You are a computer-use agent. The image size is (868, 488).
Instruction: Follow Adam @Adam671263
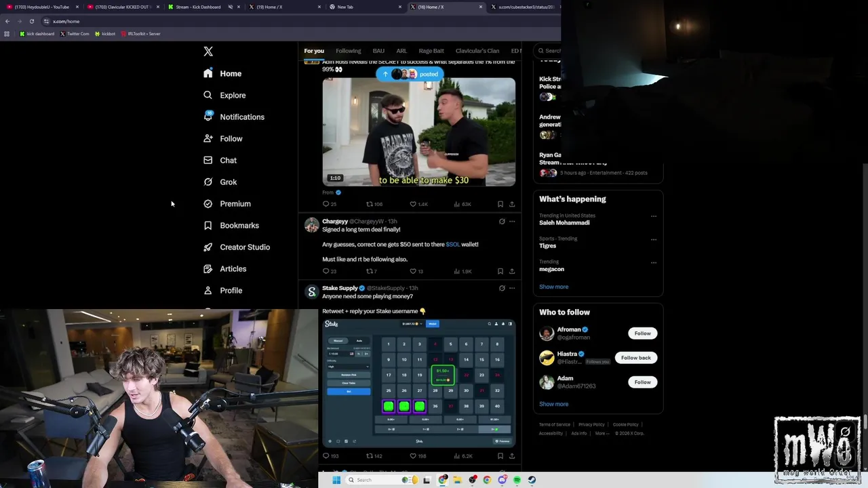[x=642, y=382]
